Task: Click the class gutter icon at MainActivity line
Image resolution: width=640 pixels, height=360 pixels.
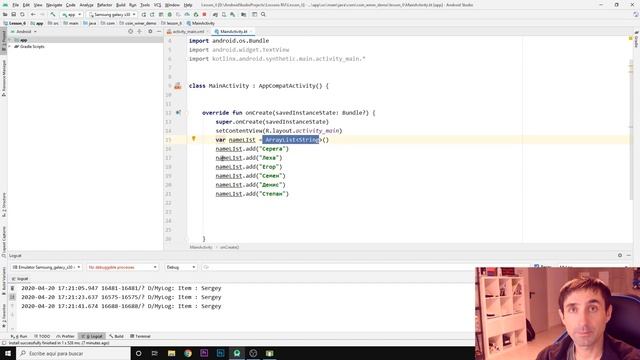Action: point(178,86)
